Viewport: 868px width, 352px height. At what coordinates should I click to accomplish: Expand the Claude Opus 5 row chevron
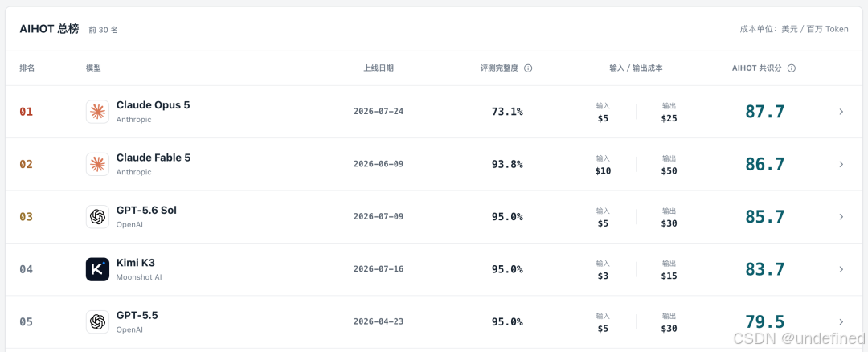tap(841, 112)
